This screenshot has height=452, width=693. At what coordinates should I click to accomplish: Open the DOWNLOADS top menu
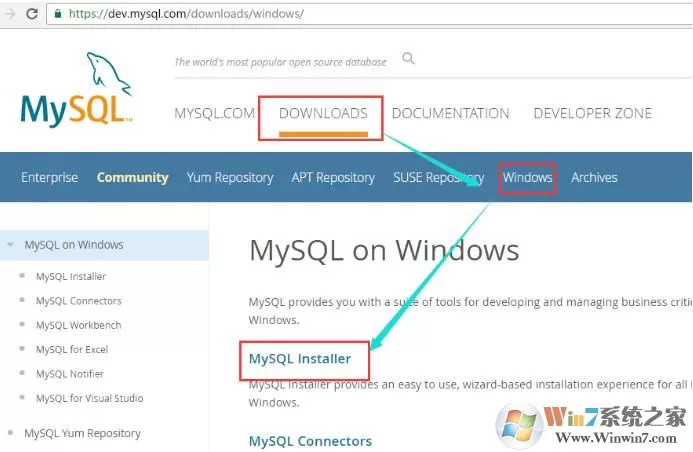click(x=323, y=114)
